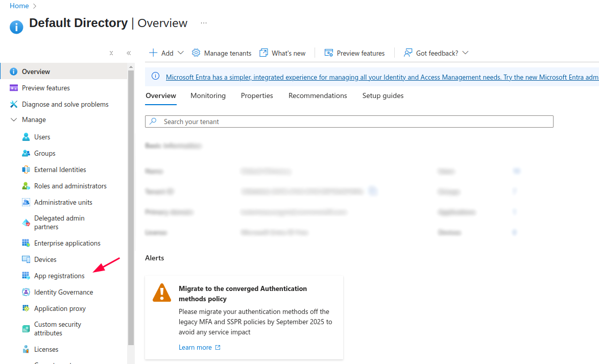Open External Identities icon
The height and width of the screenshot is (364, 599).
(26, 169)
